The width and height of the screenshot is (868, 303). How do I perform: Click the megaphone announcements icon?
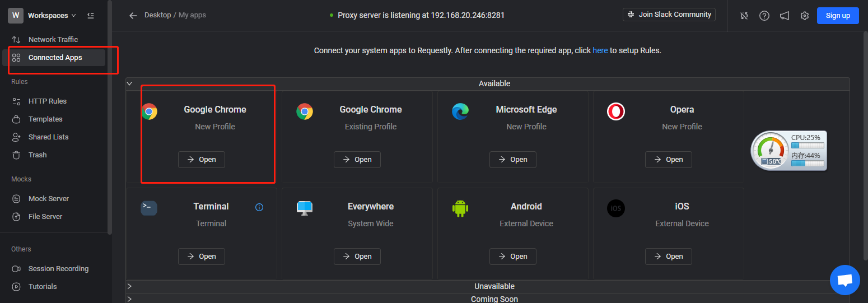pos(785,16)
